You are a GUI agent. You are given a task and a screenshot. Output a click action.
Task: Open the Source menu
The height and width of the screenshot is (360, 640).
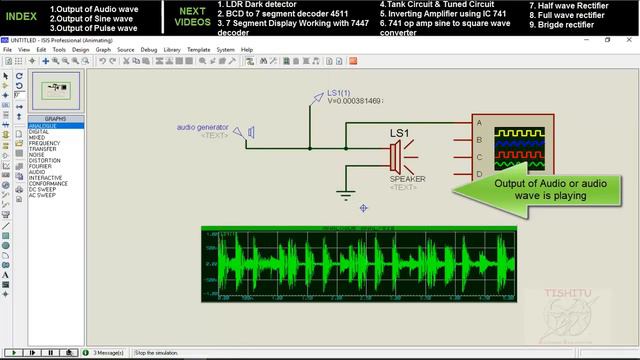(x=126, y=50)
